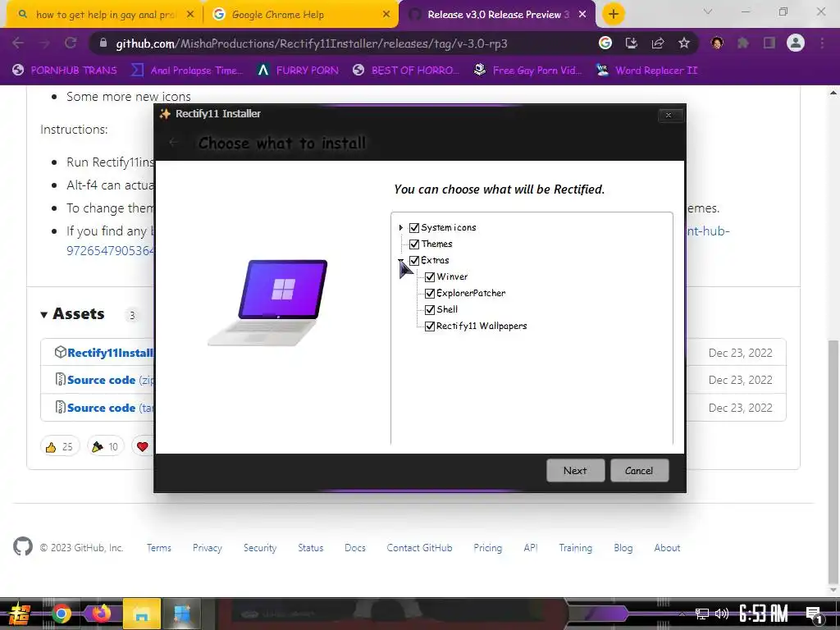Open Contact GitHub footer link

tap(419, 547)
